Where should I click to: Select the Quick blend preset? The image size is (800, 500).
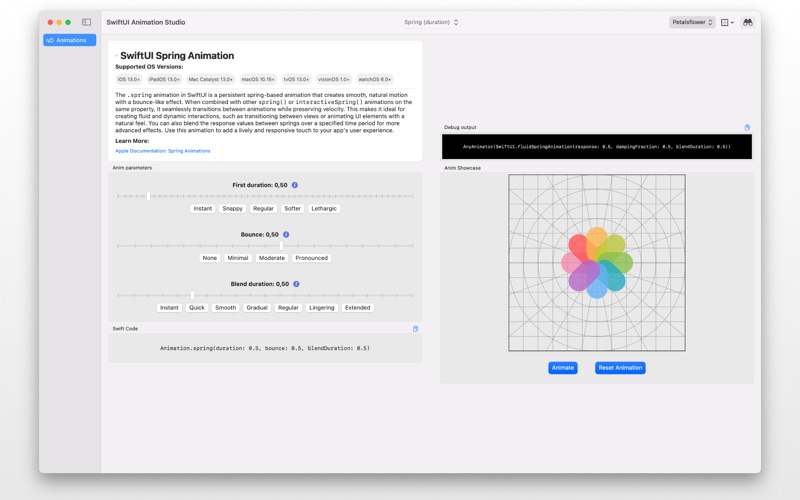click(196, 308)
